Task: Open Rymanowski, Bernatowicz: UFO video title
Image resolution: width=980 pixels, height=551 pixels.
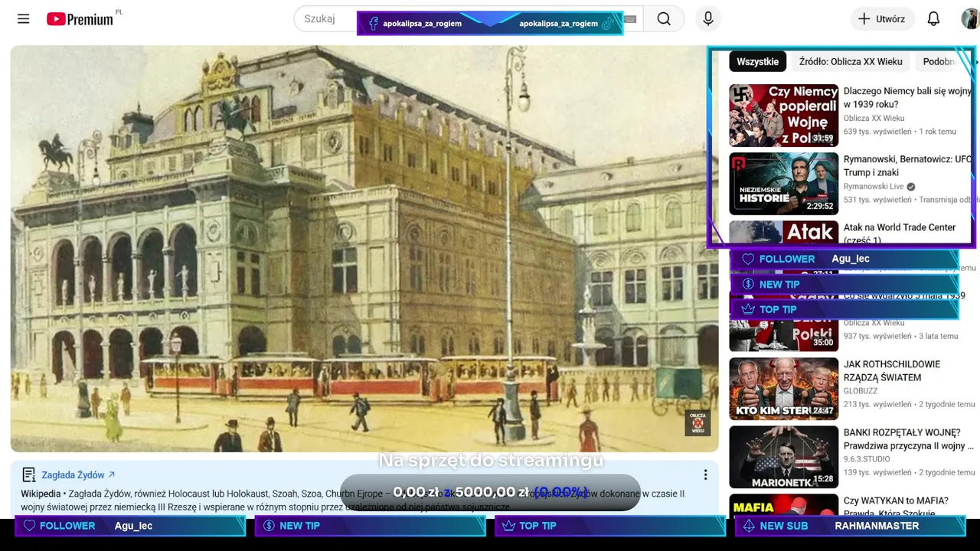Action: coord(907,166)
